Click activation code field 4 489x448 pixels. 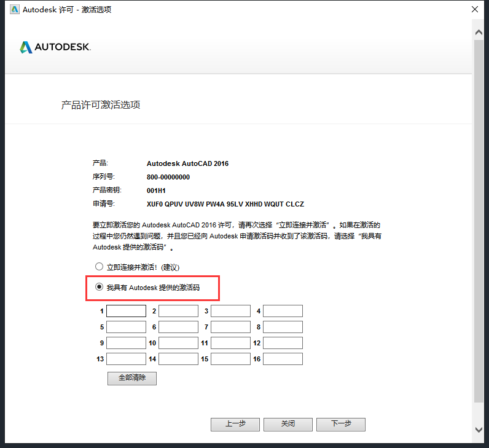pos(283,311)
